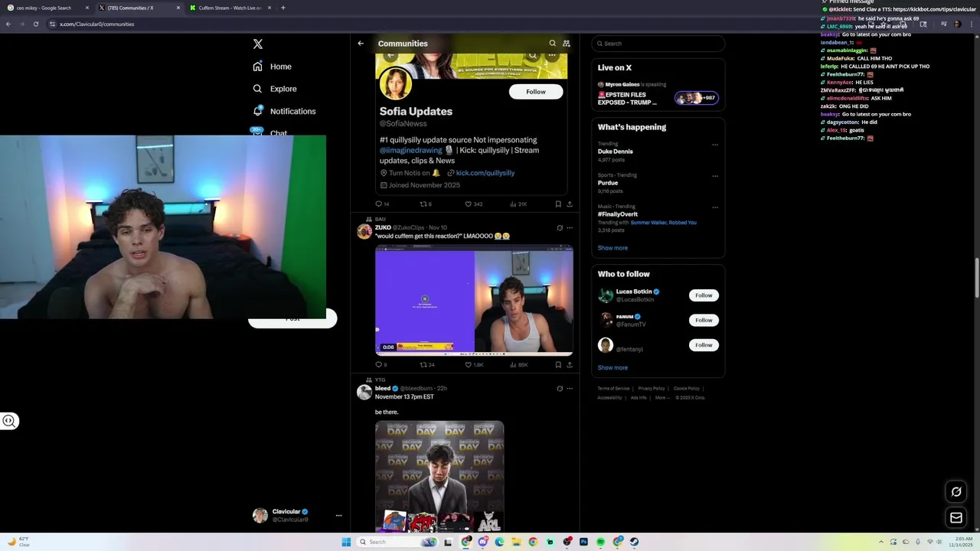Repost the ZUKO post with 24 reposts
The height and width of the screenshot is (551, 980).
(426, 365)
